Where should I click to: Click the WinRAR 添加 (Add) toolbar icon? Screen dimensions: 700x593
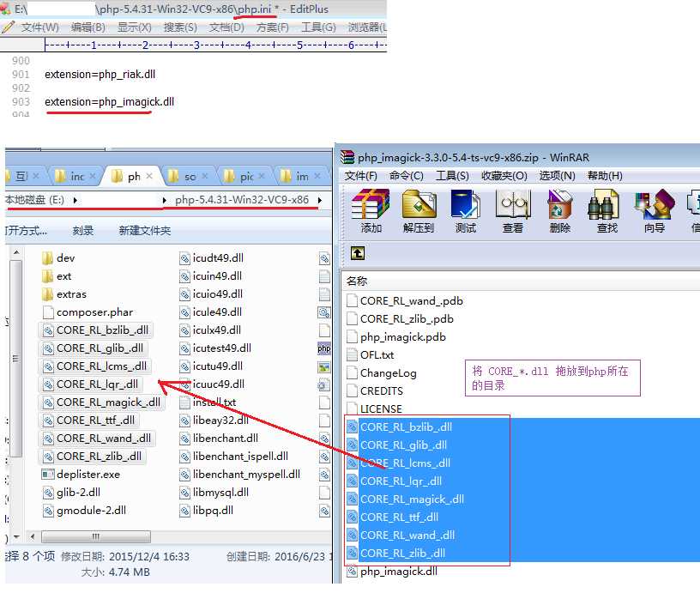(x=371, y=204)
